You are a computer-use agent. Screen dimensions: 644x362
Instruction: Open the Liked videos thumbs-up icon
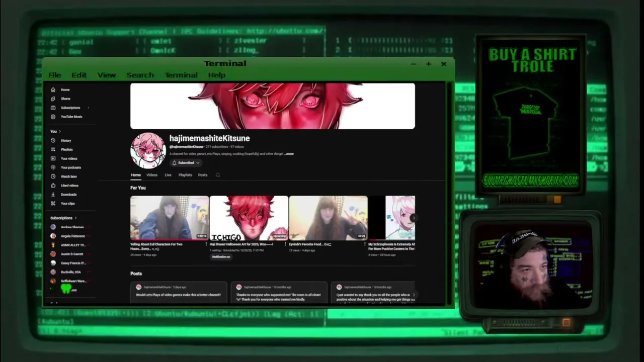coord(53,186)
